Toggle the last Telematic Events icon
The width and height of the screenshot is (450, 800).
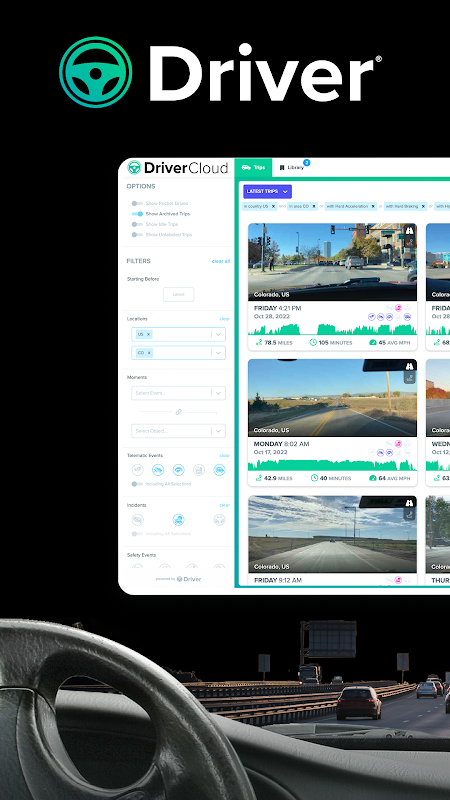(x=219, y=470)
